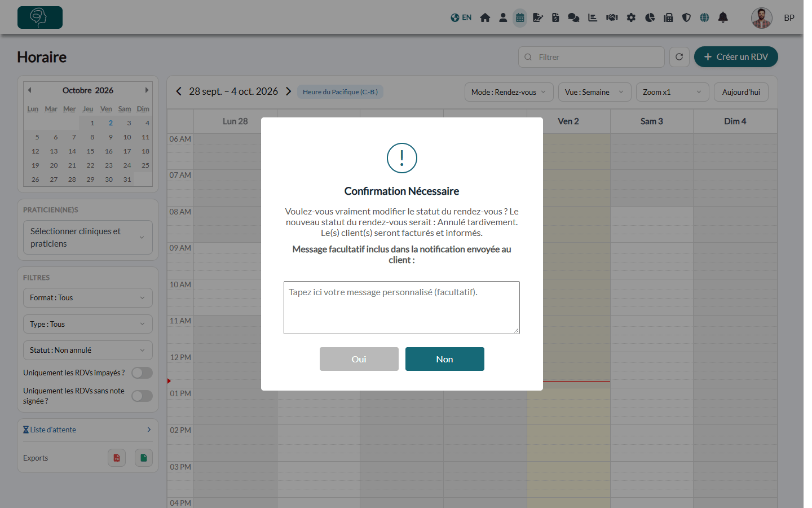The height and width of the screenshot is (508, 812).
Task: Open the chat messages icon
Action: (573, 17)
